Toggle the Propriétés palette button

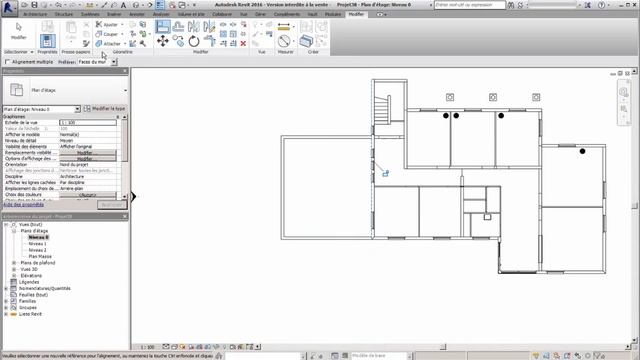47,41
